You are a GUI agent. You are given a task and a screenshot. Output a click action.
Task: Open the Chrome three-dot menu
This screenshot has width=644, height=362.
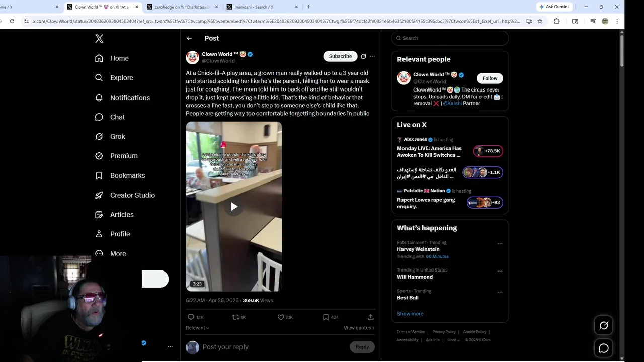coord(617,21)
